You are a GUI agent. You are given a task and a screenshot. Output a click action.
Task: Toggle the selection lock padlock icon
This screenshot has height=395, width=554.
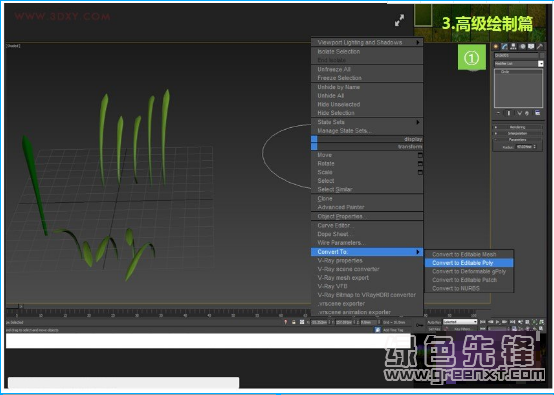point(293,322)
